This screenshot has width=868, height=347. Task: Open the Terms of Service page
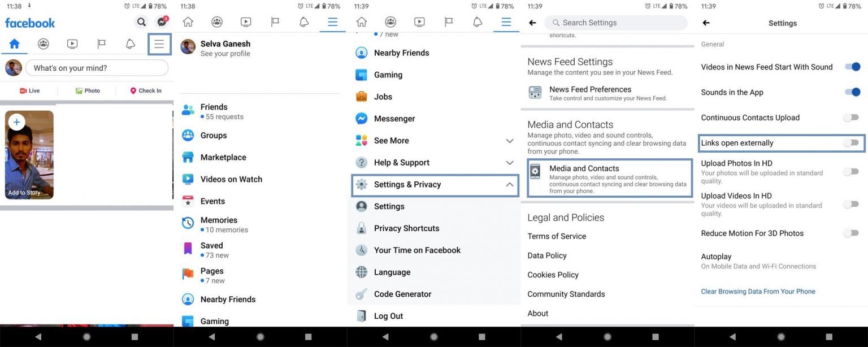(557, 236)
